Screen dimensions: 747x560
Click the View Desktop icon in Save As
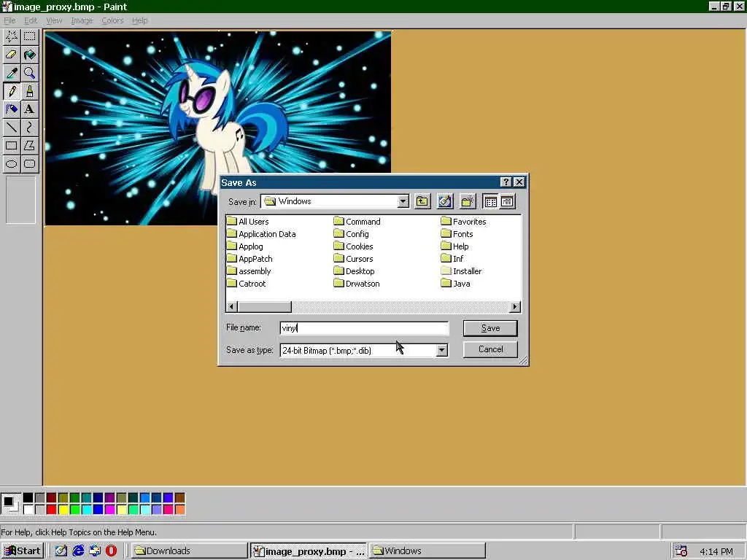[445, 201]
